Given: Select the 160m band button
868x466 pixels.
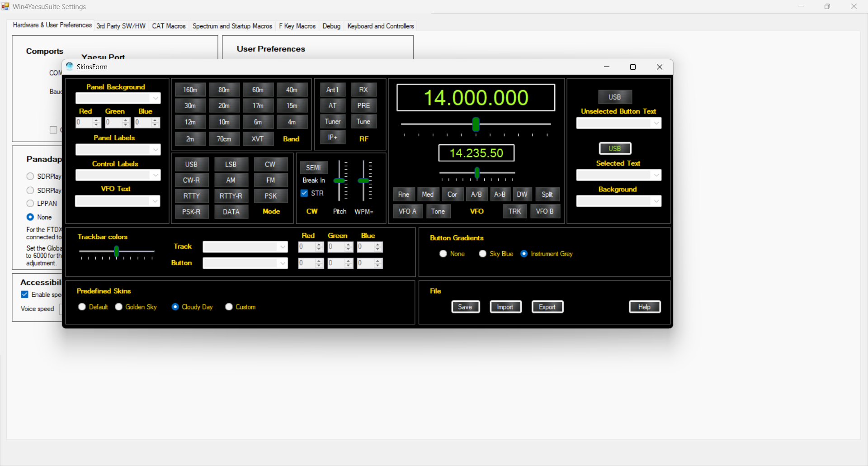Looking at the screenshot, I should click(x=190, y=90).
